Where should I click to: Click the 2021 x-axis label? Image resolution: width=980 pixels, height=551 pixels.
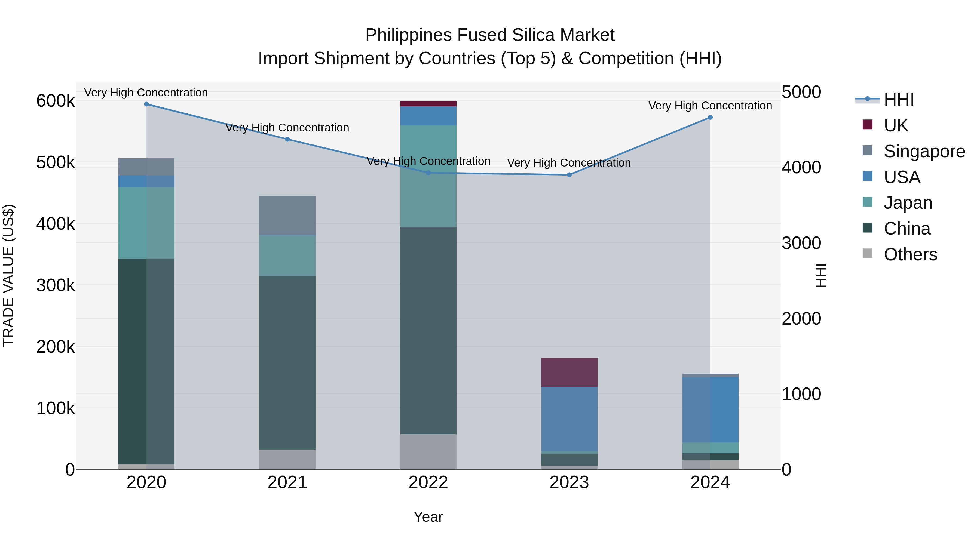(287, 482)
